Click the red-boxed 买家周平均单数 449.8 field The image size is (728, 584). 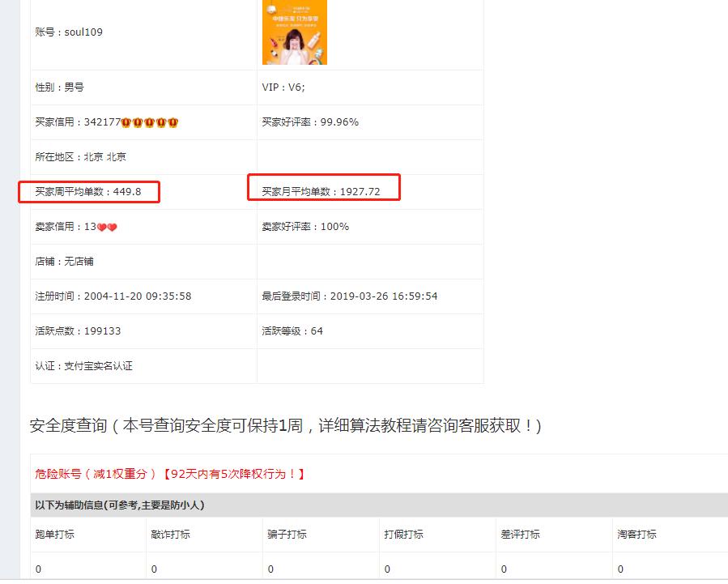(x=89, y=192)
